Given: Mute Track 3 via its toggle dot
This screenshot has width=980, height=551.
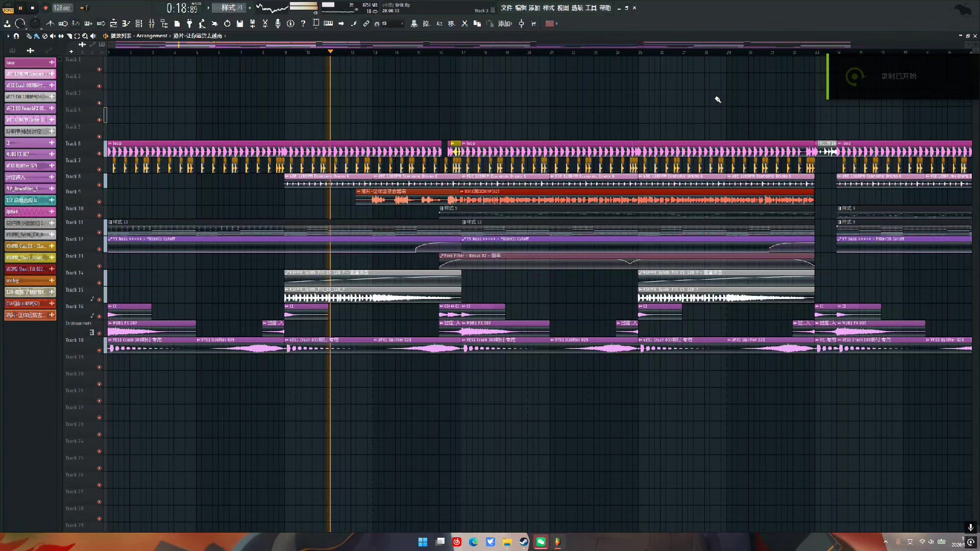Looking at the screenshot, I should tap(99, 103).
